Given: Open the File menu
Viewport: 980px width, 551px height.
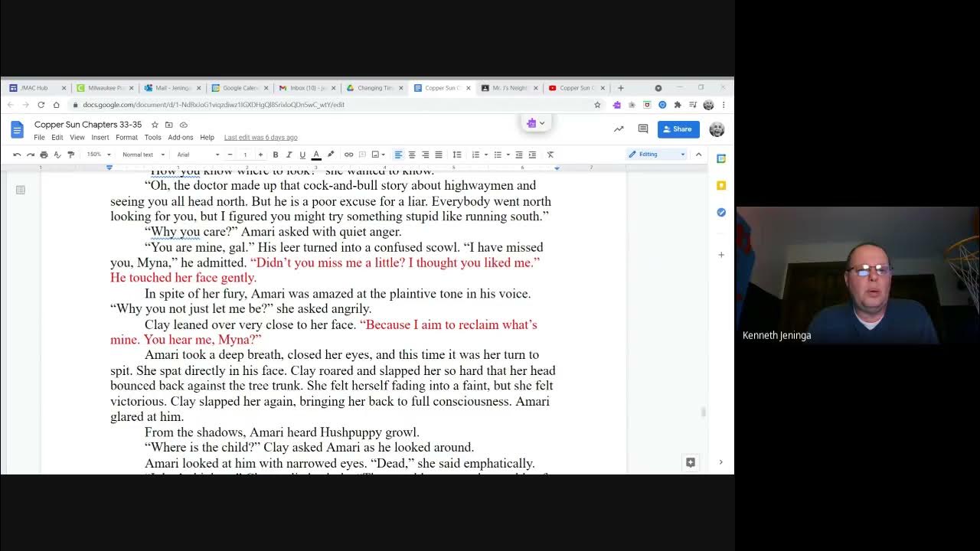Looking at the screenshot, I should click(39, 138).
